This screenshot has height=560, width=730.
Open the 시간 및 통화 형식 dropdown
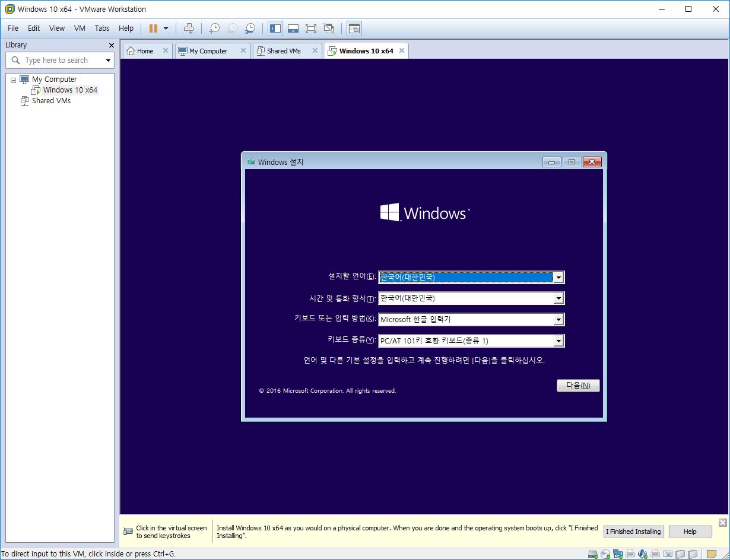(x=558, y=298)
